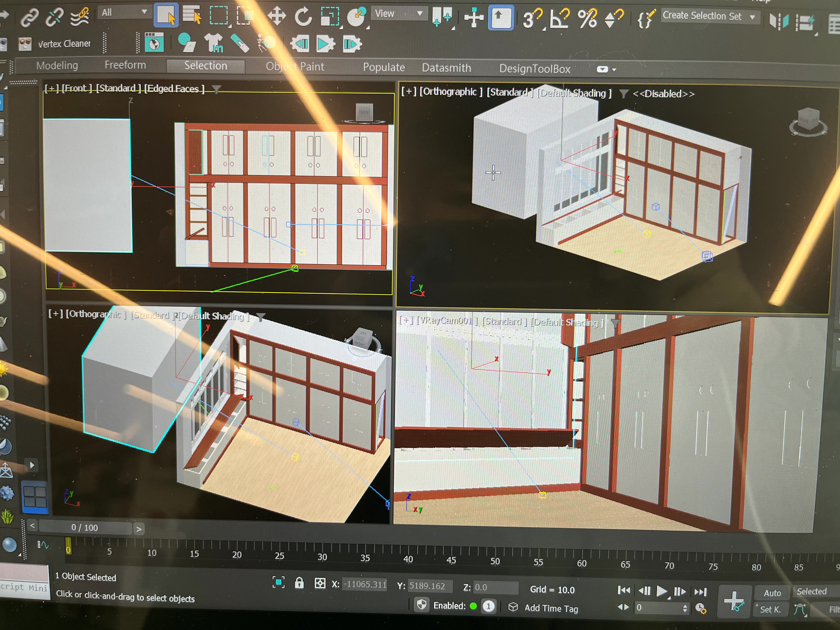Switch to the Freeform ribbon tab
This screenshot has height=630, width=840.
click(125, 65)
